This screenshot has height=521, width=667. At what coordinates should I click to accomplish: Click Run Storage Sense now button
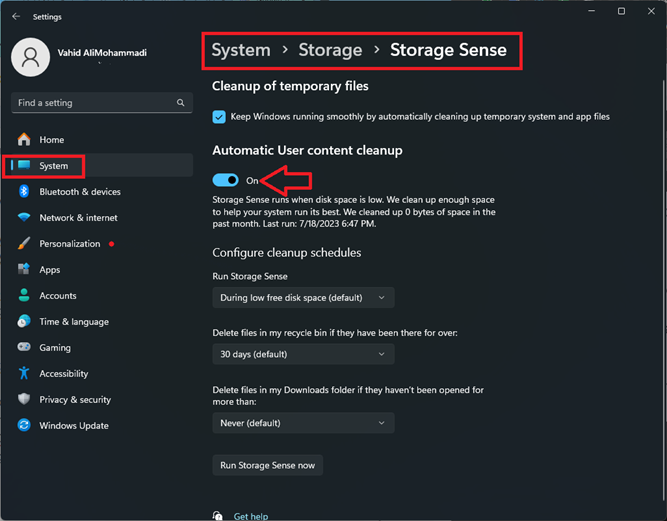pos(268,465)
